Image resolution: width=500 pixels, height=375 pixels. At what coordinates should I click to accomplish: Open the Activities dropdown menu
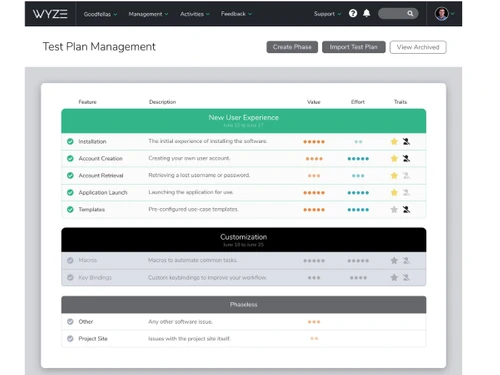pyautogui.click(x=195, y=14)
